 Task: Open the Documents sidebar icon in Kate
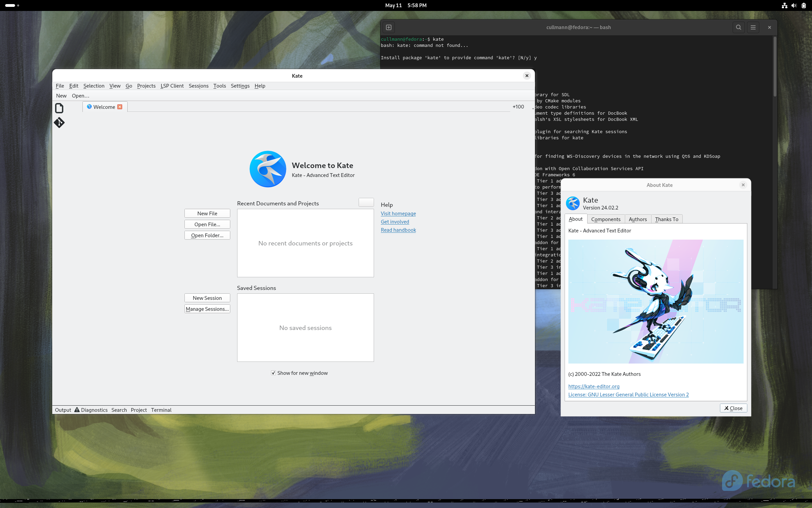(59, 108)
